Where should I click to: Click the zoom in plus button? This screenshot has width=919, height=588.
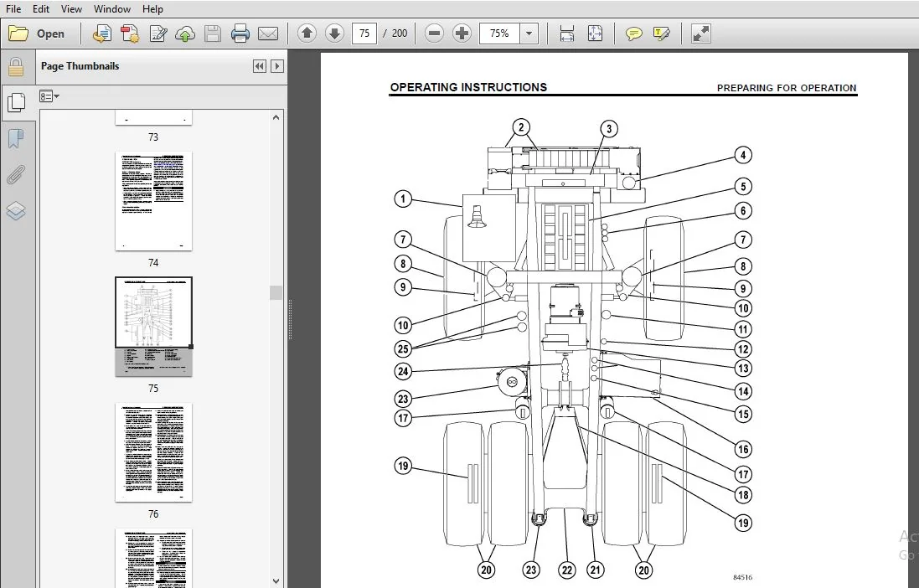tap(462, 34)
